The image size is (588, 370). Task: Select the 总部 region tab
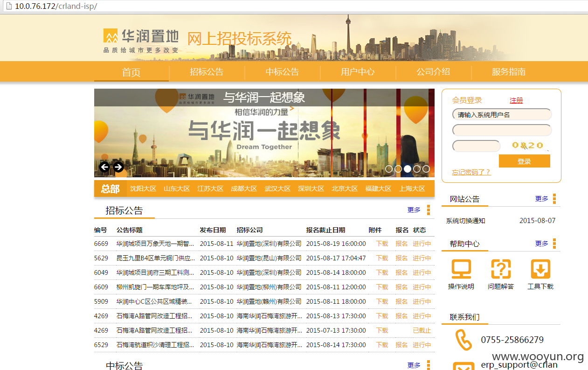tap(111, 188)
